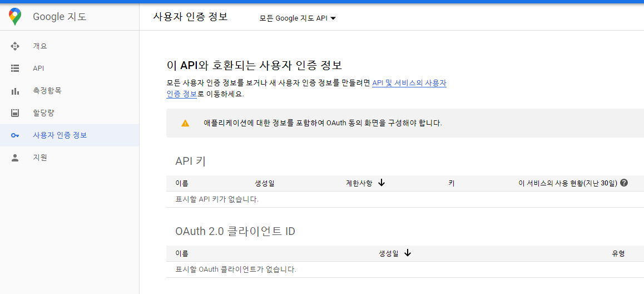This screenshot has width=644, height=294.
Task: Click the 사용자 인증 정보 page title
Action: [x=190, y=17]
